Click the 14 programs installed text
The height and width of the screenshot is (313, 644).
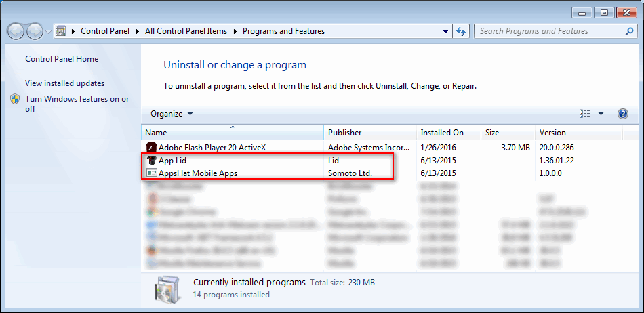pyautogui.click(x=231, y=295)
